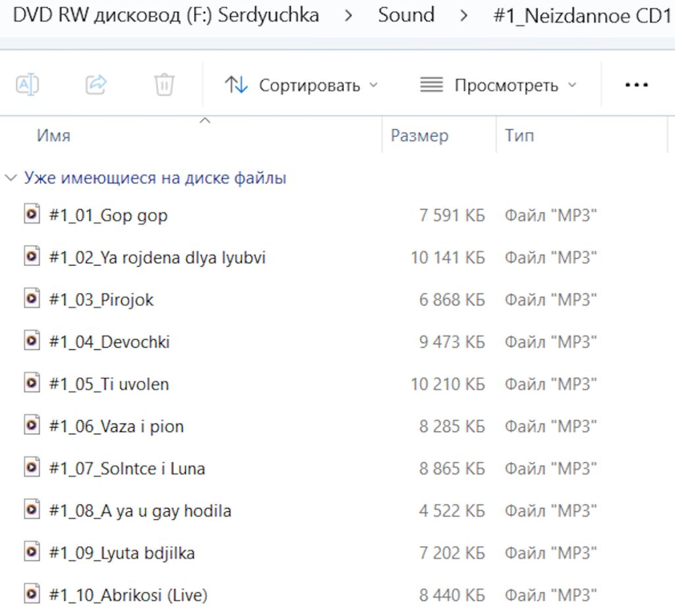Open the Просмотреть view dropdown
Screen dimensions: 675x616
tap(498, 85)
